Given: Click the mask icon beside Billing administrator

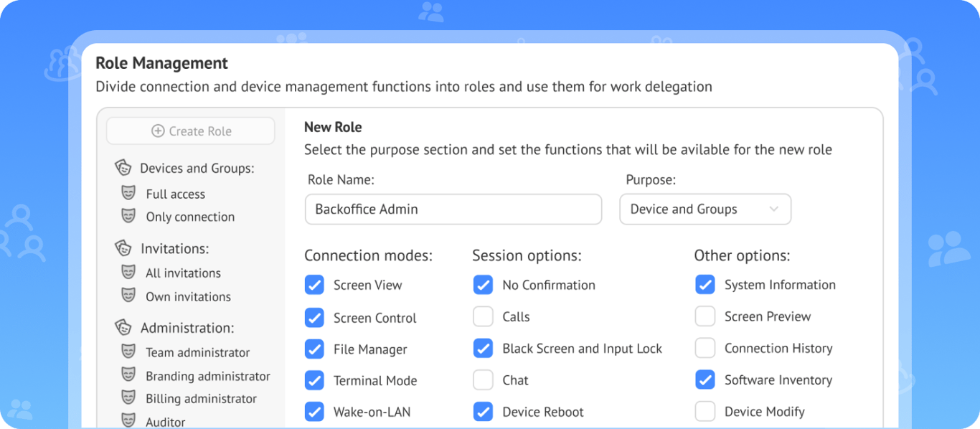Looking at the screenshot, I should click(128, 397).
